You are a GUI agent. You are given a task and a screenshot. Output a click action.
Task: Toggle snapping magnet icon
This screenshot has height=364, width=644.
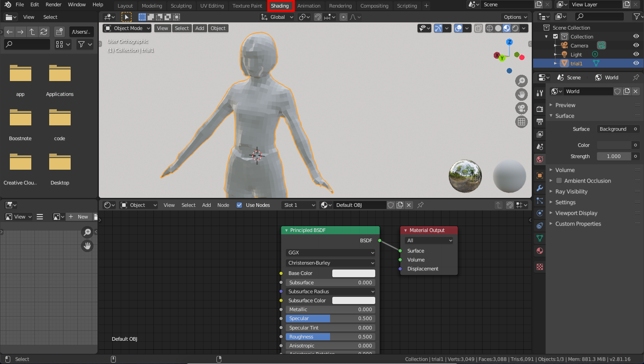(x=318, y=17)
